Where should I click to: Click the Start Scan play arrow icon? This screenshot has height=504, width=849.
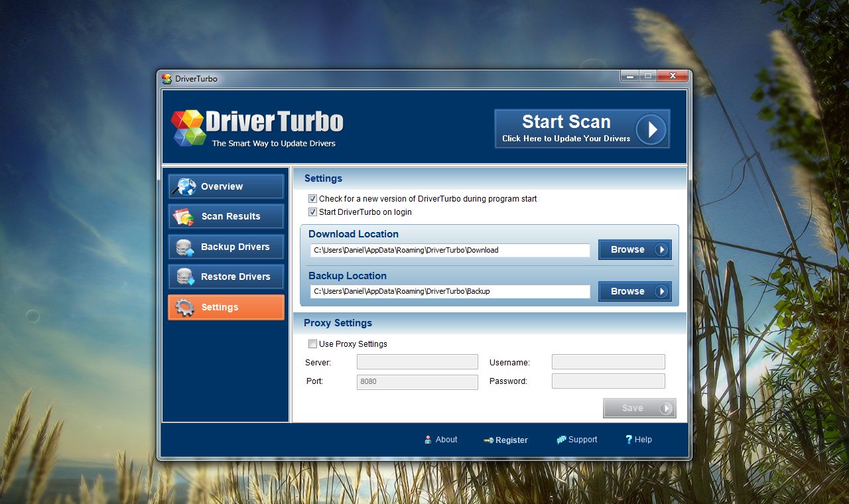pos(651,129)
